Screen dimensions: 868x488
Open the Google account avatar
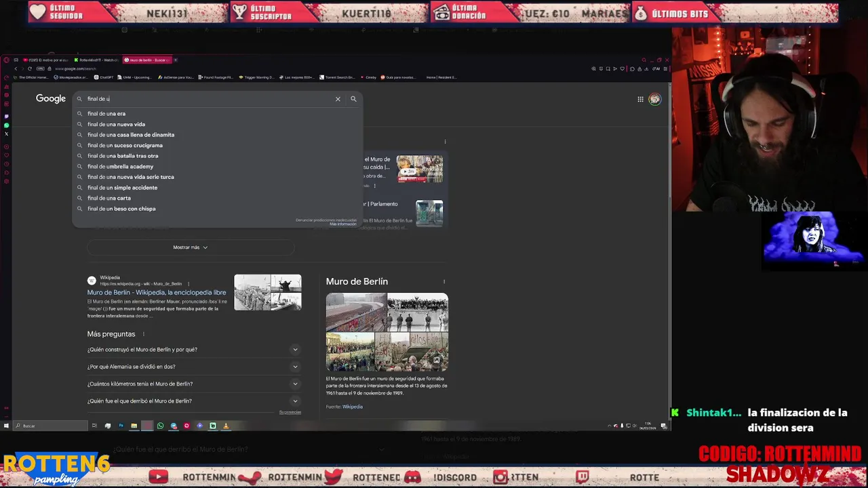pyautogui.click(x=654, y=99)
